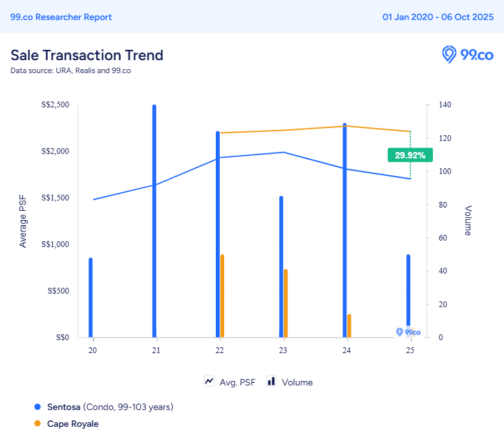Click the blue Sentosa bar for year 23
Viewport: 504px width, 432px height.
(x=281, y=266)
